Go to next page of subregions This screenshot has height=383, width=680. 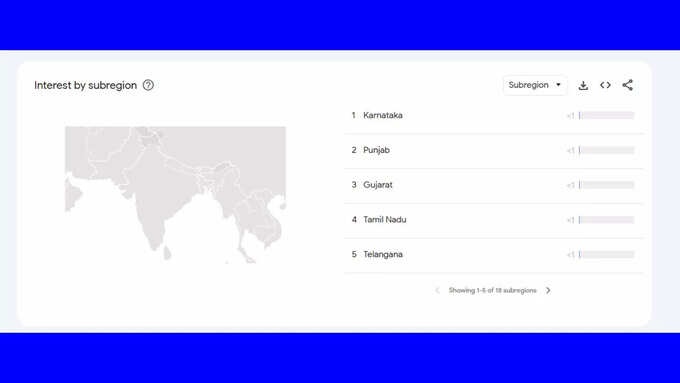pyautogui.click(x=548, y=290)
